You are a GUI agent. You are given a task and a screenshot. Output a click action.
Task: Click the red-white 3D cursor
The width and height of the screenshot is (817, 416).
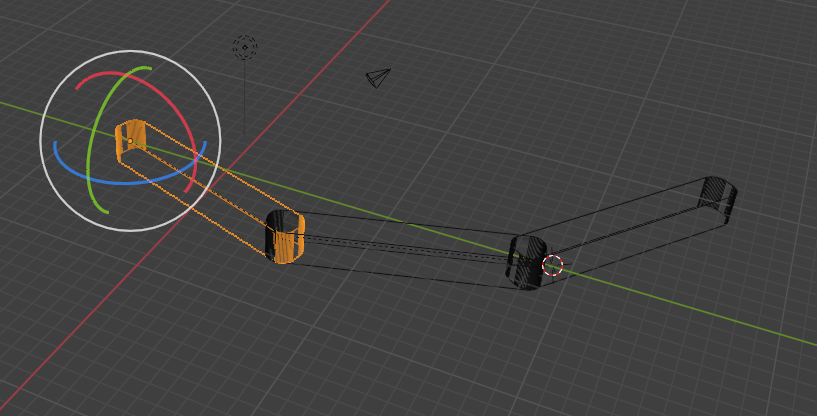click(x=553, y=265)
